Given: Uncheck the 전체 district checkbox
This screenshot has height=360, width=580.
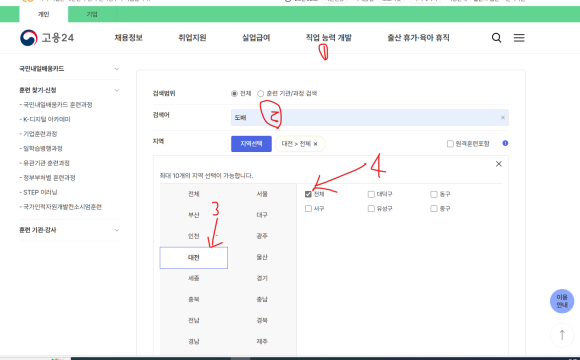Looking at the screenshot, I should coord(308,194).
